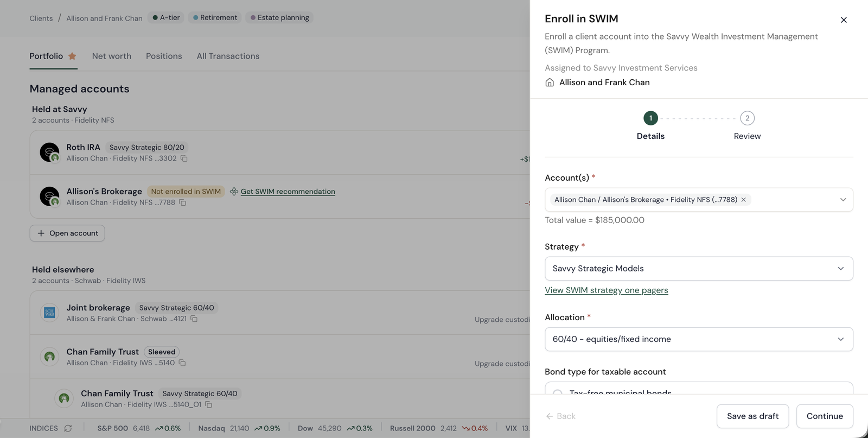Switch to the Portfolio tab
The image size is (868, 438).
(46, 56)
